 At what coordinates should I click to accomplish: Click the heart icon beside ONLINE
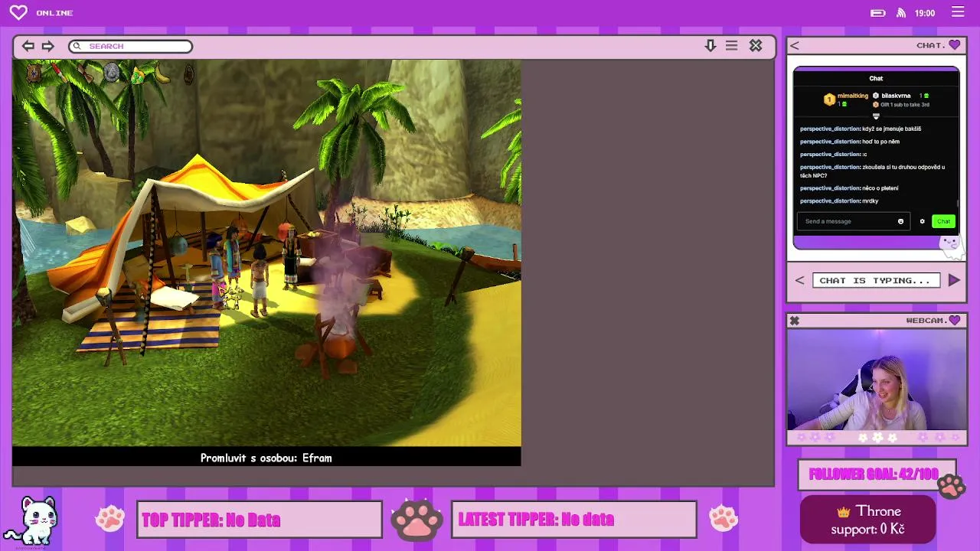[x=18, y=12]
